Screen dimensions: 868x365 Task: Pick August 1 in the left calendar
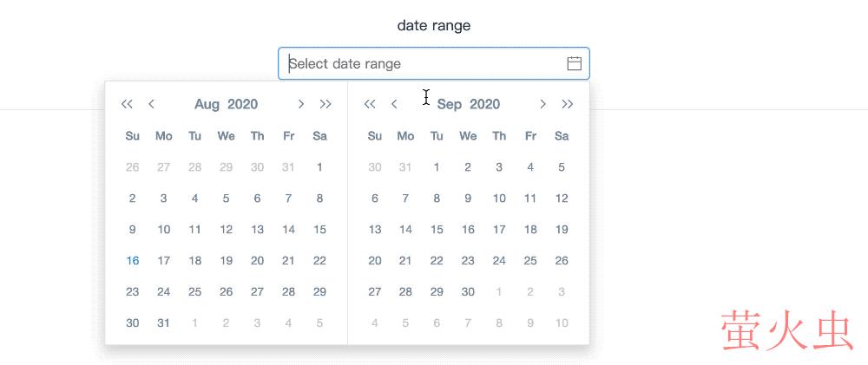(x=319, y=166)
